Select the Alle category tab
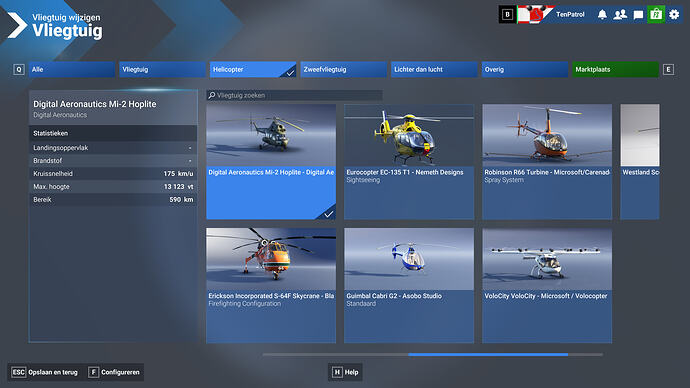The height and width of the screenshot is (388, 690). (x=72, y=70)
